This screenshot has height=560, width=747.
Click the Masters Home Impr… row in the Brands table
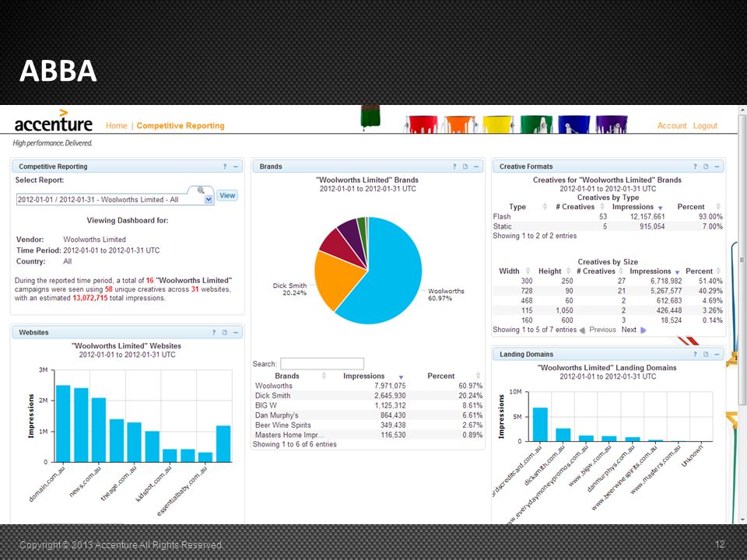click(x=368, y=435)
